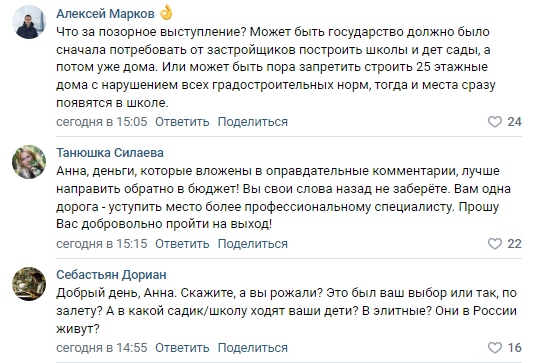
Task: Open the timestamp сегодня в 15:05
Action: (102, 122)
